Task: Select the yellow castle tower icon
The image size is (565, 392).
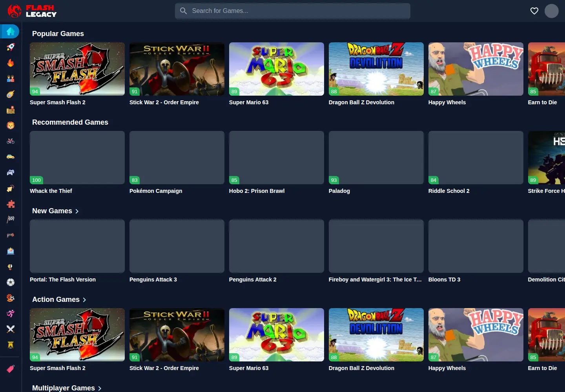Action: coord(11,345)
